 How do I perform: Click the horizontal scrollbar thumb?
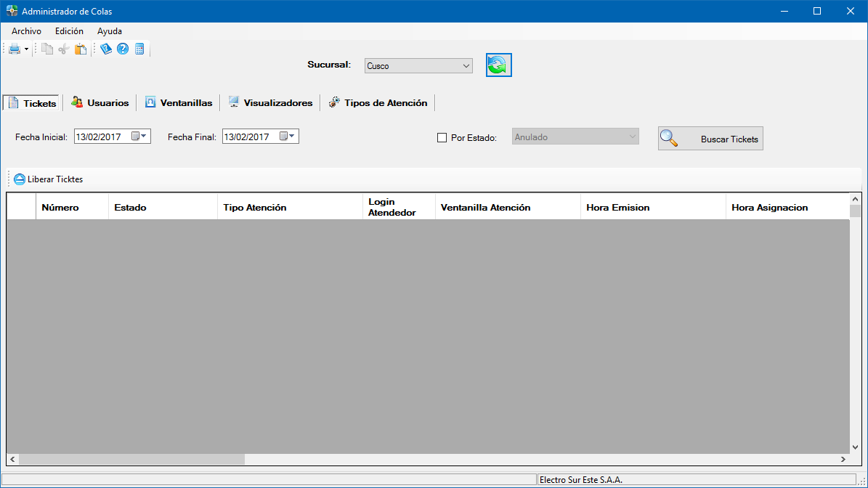pos(131,459)
